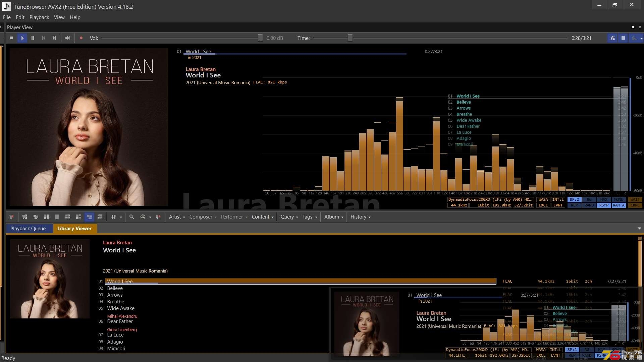The height and width of the screenshot is (362, 644).
Task: Switch to grid-with-list view icon
Action: (x=68, y=217)
